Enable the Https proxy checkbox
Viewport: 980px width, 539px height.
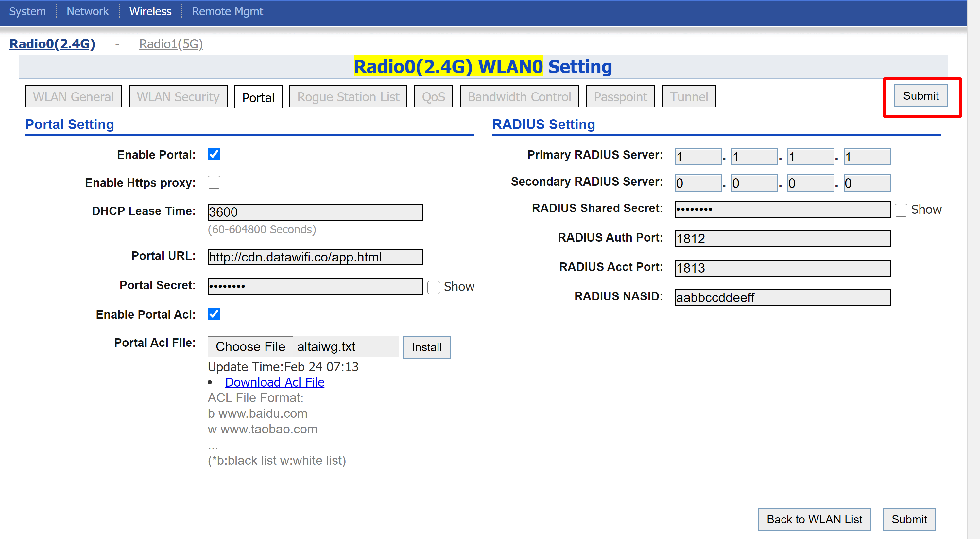[x=214, y=183]
